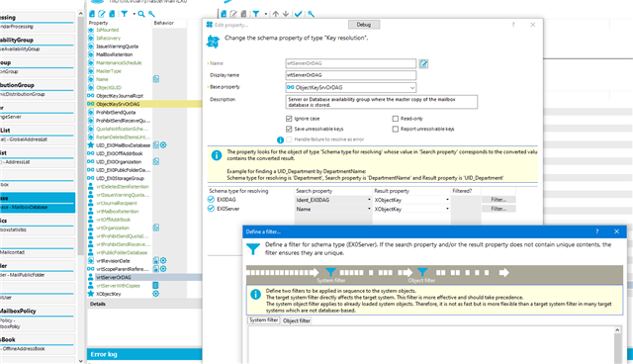Screen dimensions: 633x364
Task: Click in Description text field
Action: [x=381, y=102]
